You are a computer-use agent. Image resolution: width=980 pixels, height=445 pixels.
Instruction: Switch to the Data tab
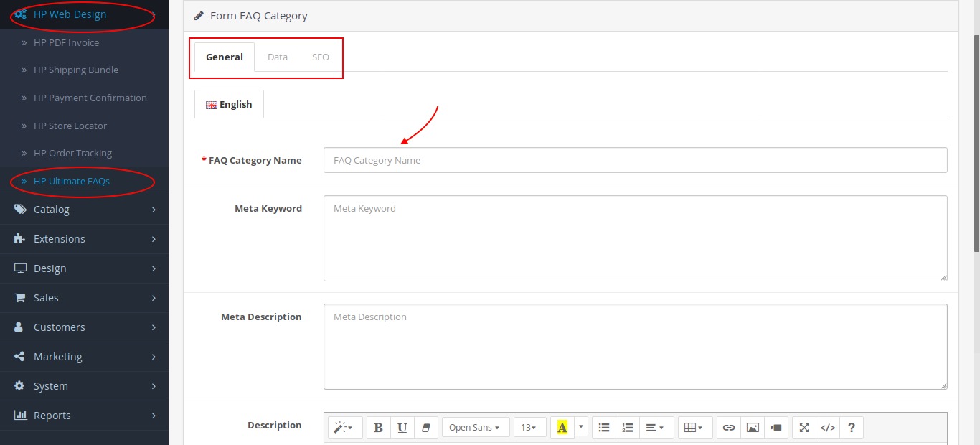(x=278, y=57)
